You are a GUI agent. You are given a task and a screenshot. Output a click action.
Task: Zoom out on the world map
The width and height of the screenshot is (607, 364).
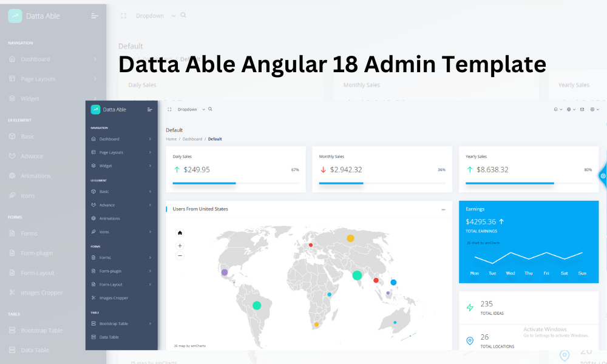(180, 256)
